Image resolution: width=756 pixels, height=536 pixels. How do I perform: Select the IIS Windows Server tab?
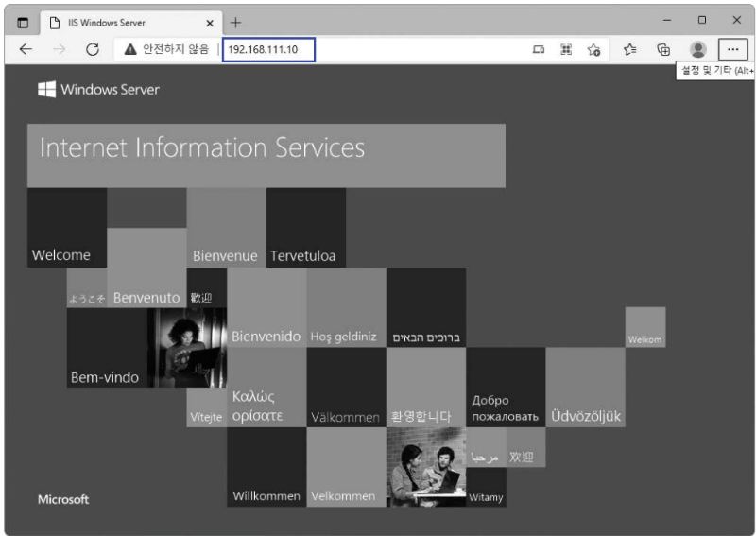(x=132, y=23)
